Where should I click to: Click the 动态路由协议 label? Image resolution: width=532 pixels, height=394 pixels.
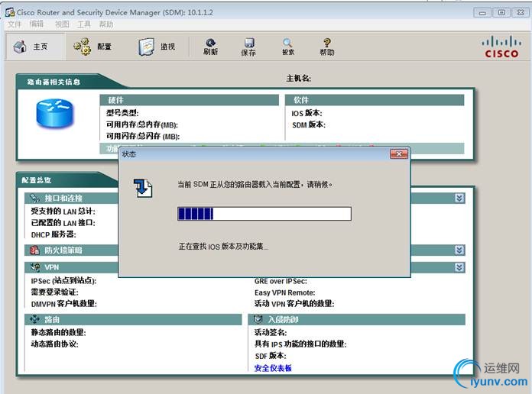point(54,344)
